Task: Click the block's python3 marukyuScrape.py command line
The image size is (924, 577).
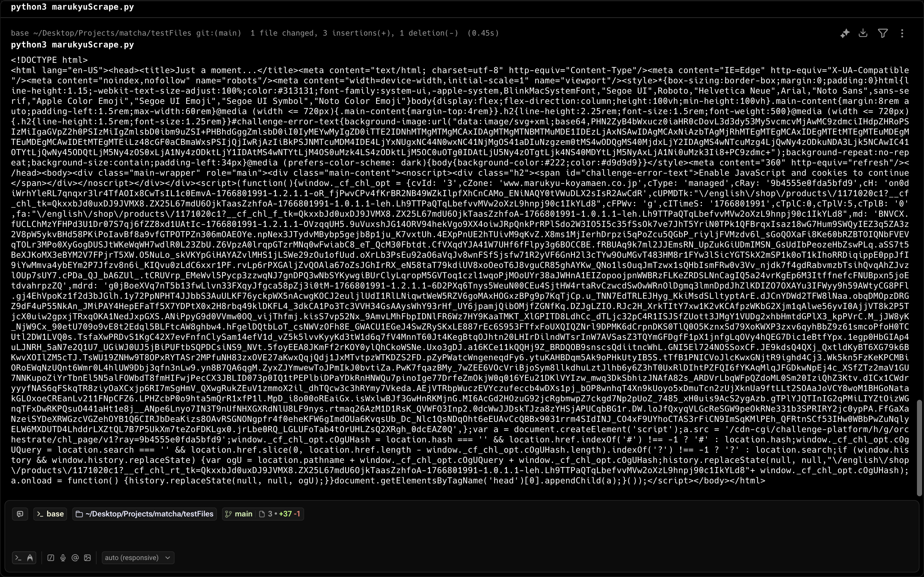Action: click(73, 45)
